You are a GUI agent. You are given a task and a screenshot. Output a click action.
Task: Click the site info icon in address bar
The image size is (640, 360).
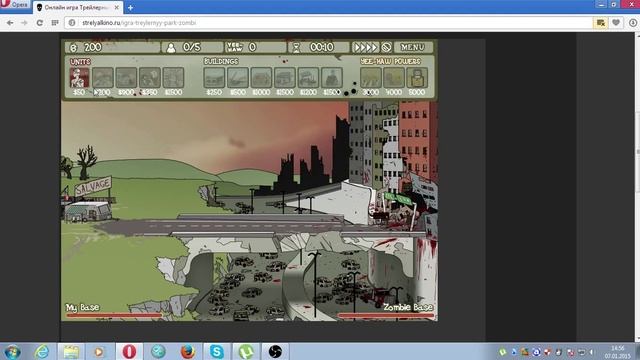click(72, 23)
